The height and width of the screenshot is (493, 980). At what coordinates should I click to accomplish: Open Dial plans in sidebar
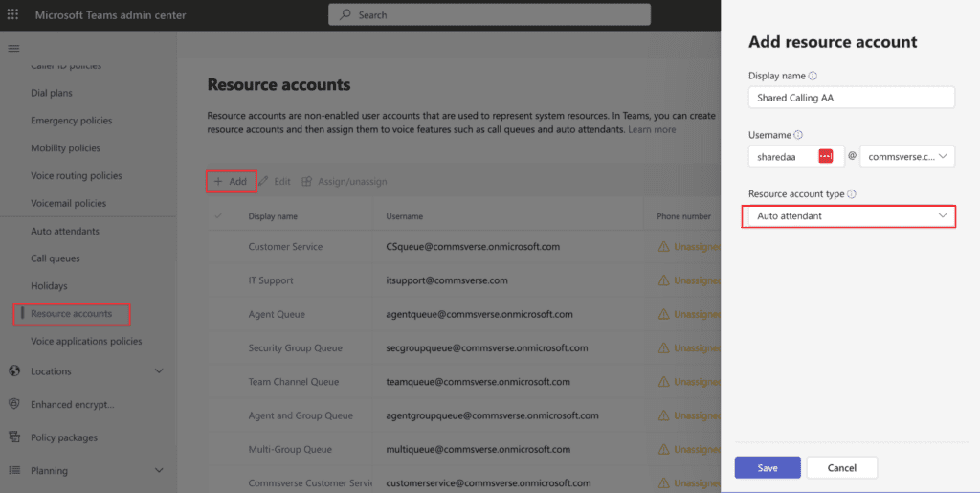[x=52, y=93]
